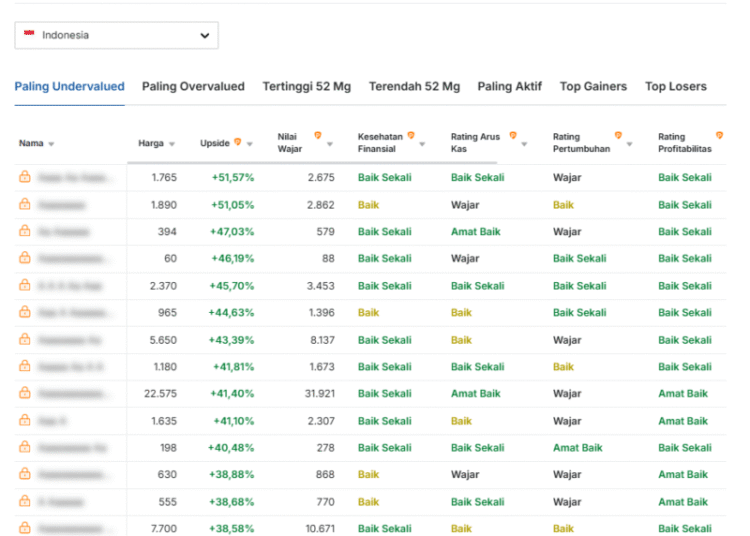750x536 pixels.
Task: Sort by Harga column arrow
Action: coord(172,144)
